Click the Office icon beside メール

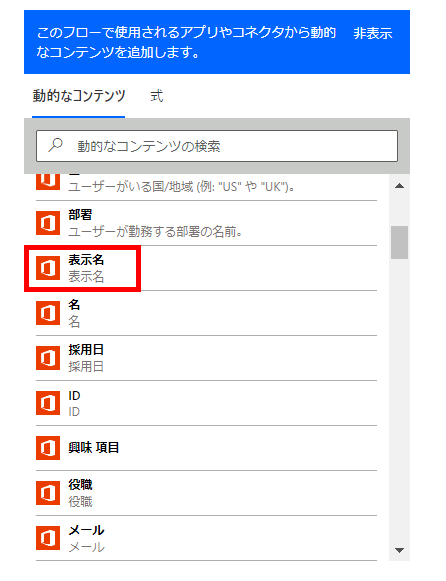(x=48, y=538)
